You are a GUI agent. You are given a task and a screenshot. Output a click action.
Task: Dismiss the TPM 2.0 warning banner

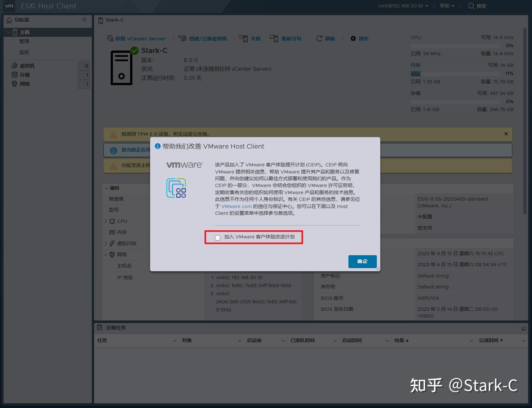[x=506, y=134]
